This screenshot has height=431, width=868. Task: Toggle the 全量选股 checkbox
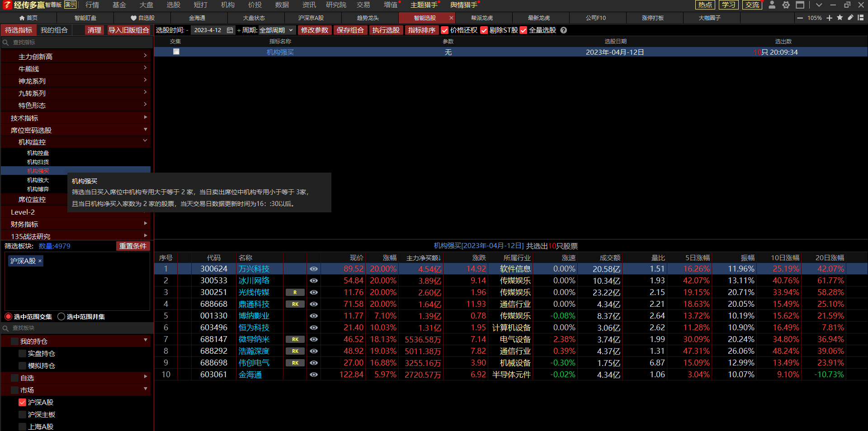click(x=524, y=30)
